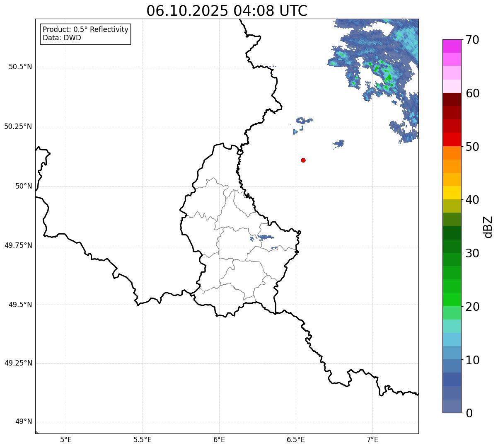Click the 50.5°N latitude label
The height and width of the screenshot is (448, 498).
[x=20, y=67]
